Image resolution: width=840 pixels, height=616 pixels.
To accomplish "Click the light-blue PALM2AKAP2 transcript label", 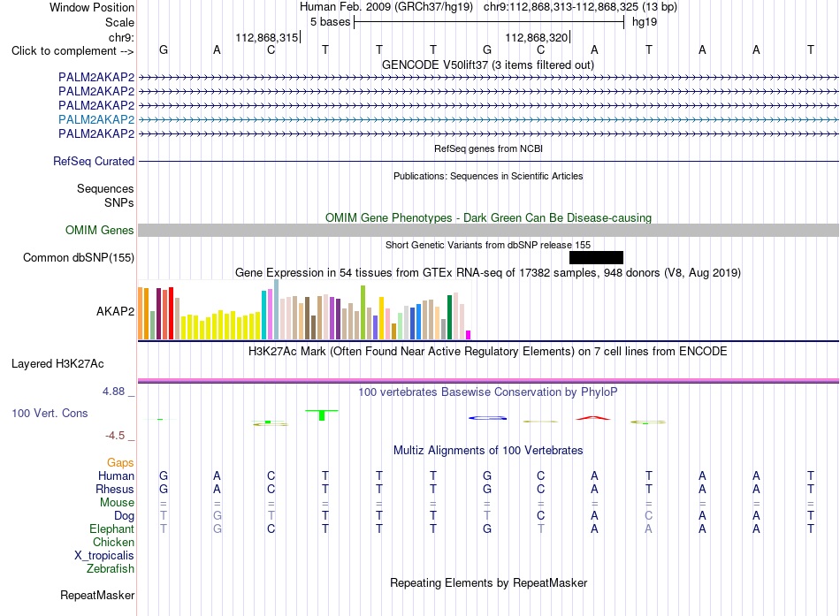I will point(96,119).
